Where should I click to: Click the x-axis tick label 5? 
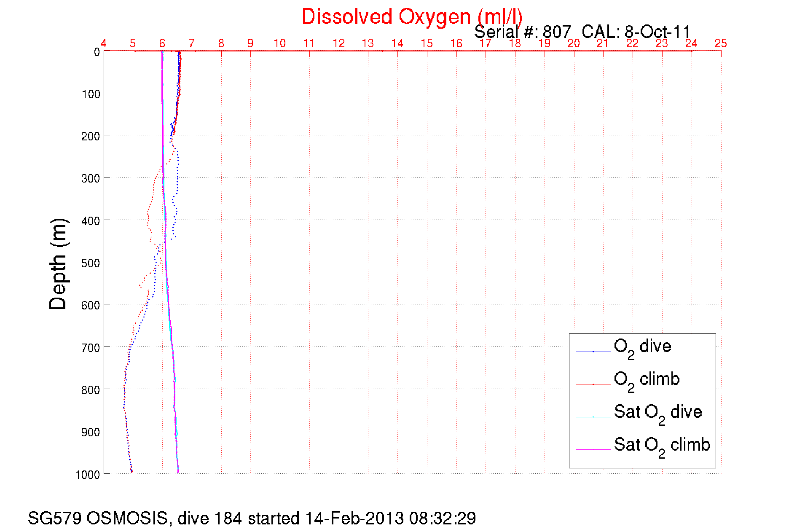click(133, 43)
